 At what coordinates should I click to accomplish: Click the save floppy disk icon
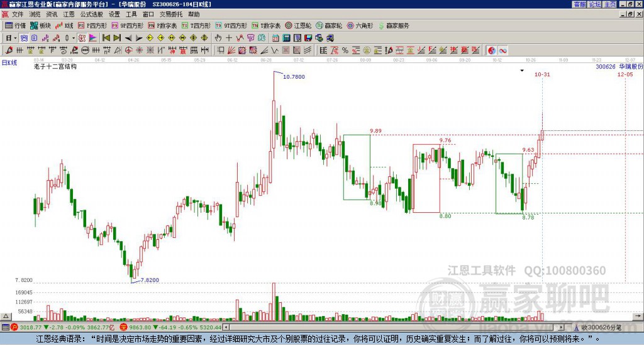[308, 38]
